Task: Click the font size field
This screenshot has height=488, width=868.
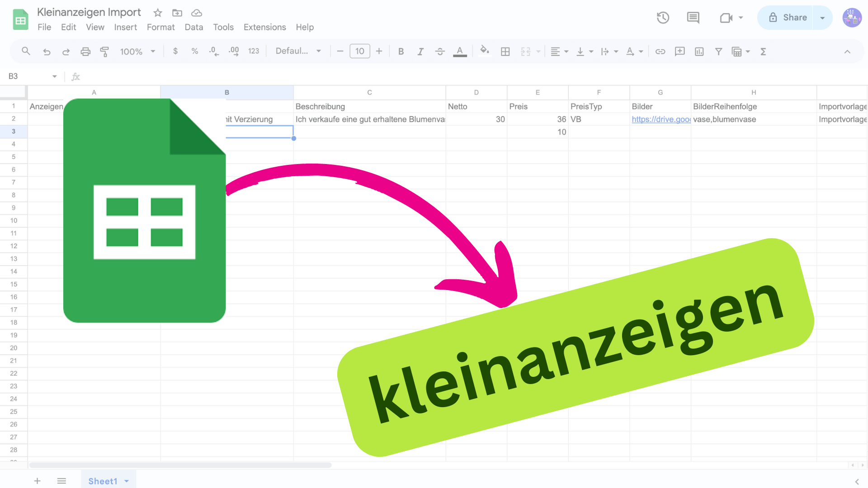Action: click(x=360, y=52)
